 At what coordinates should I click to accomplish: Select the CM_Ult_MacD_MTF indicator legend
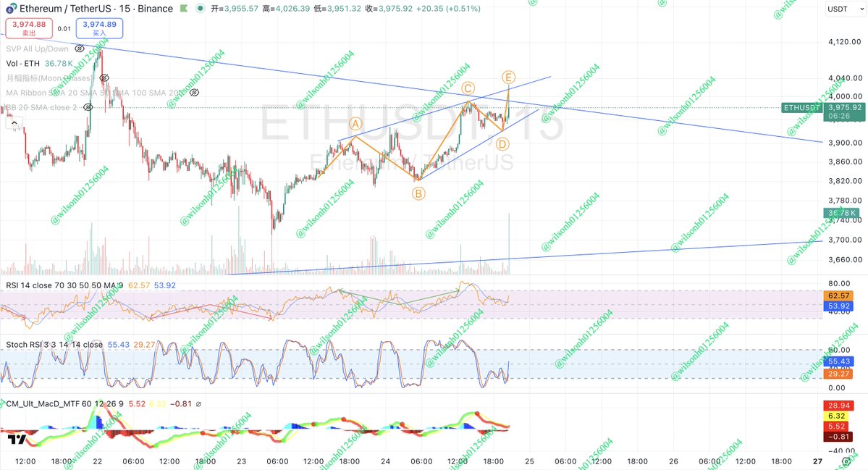[64, 404]
